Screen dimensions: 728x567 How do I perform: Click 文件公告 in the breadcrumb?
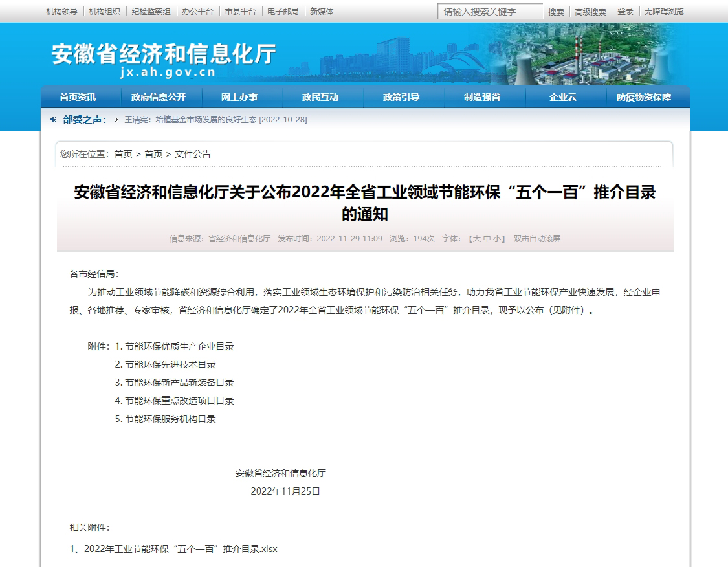[193, 154]
